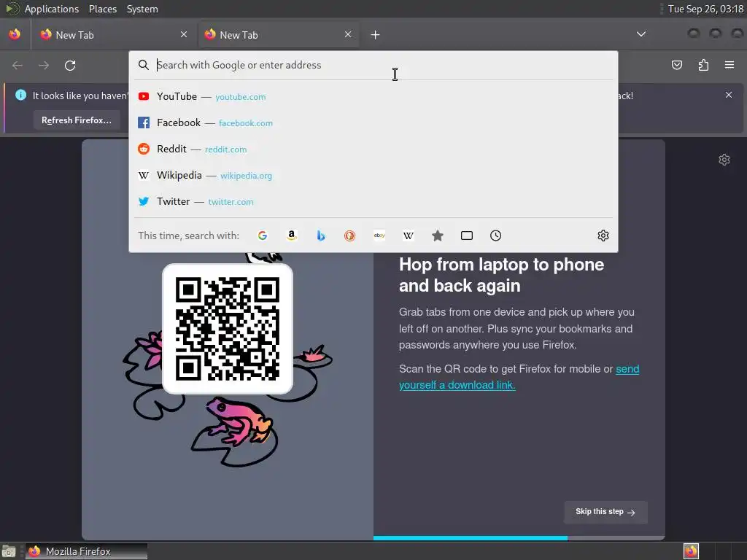Search with Google one-off icon
Image resolution: width=747 pixels, height=560 pixels.
point(263,236)
